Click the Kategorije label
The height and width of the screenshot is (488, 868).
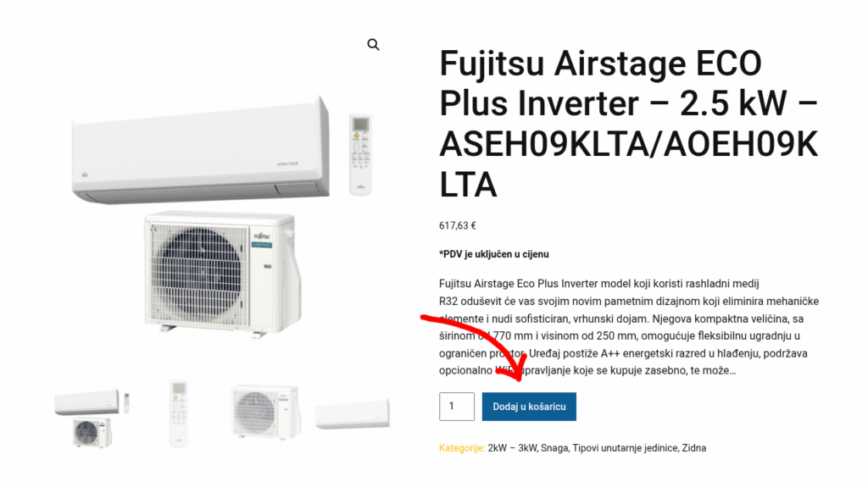[462, 448]
